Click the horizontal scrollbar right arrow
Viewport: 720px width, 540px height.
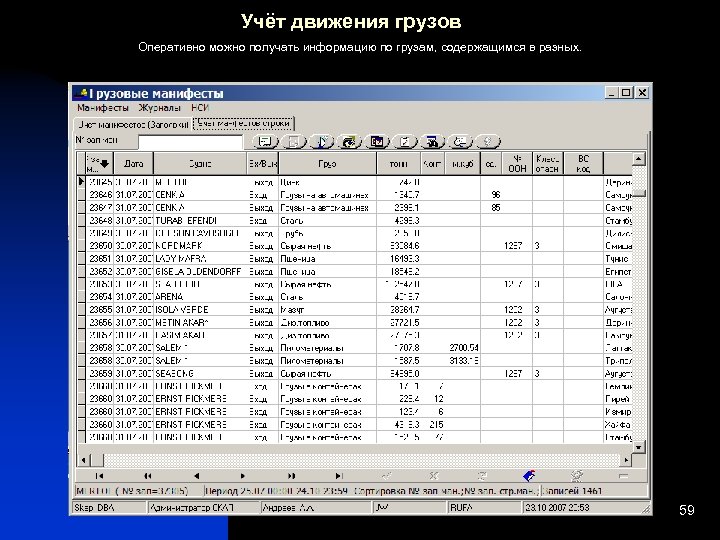pyautogui.click(x=626, y=460)
